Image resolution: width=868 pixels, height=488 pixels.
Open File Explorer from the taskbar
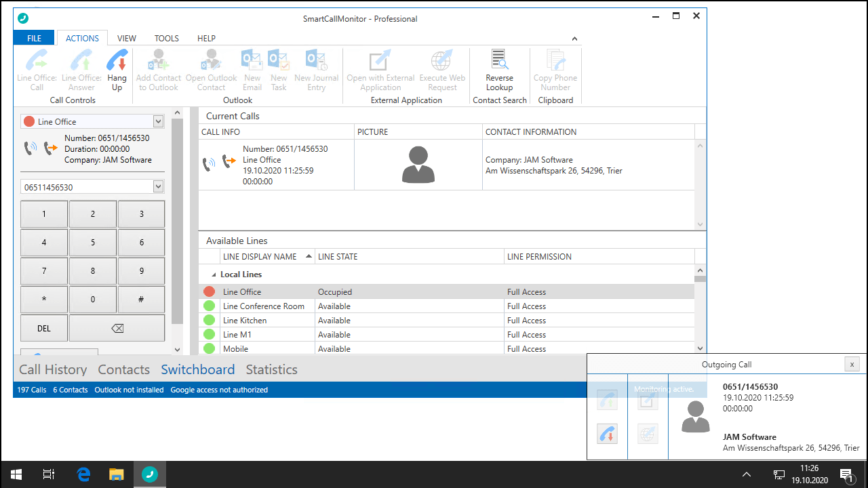117,474
